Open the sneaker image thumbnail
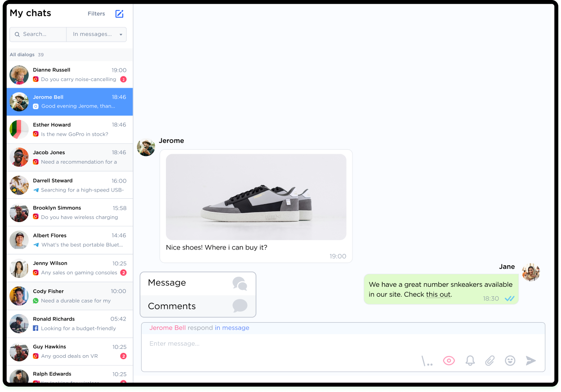 pyautogui.click(x=256, y=197)
